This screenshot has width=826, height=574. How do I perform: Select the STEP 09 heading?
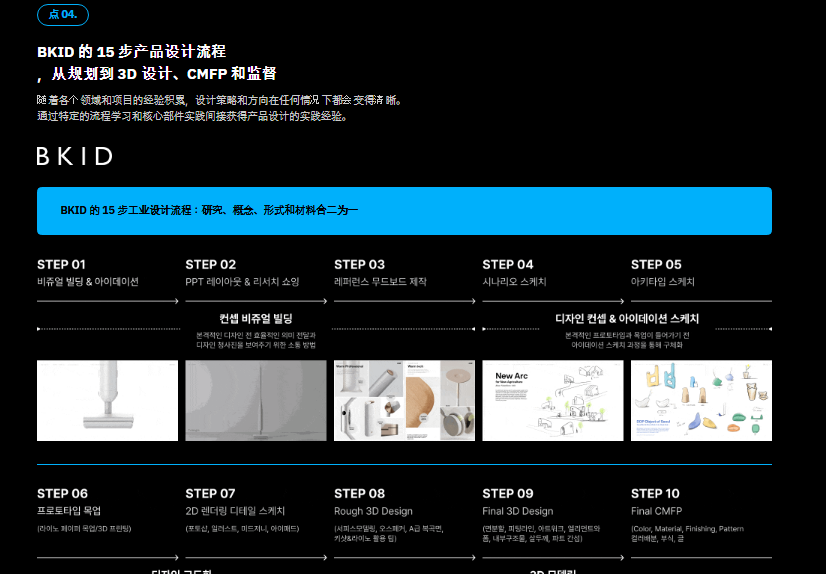[x=508, y=493]
